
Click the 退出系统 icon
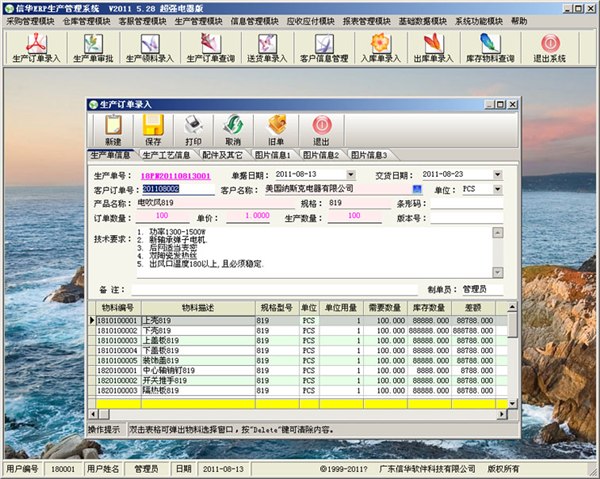(x=550, y=48)
